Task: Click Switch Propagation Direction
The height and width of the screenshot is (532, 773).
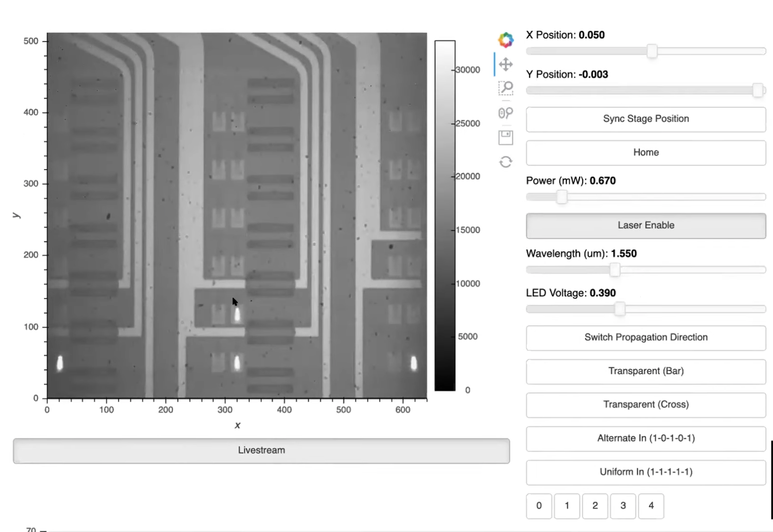Action: click(x=646, y=337)
